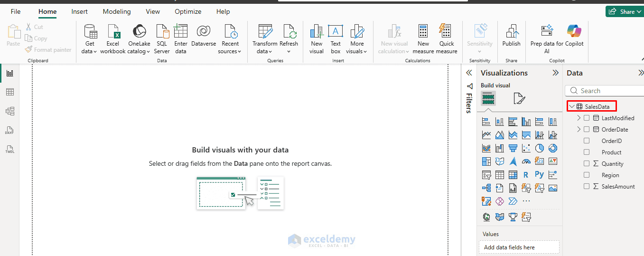Choose the Decomposition tree visual

click(486, 188)
